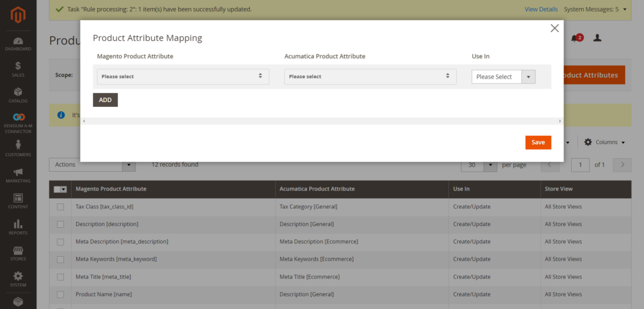Click the page number input field
The image size is (644, 309).
(580, 165)
